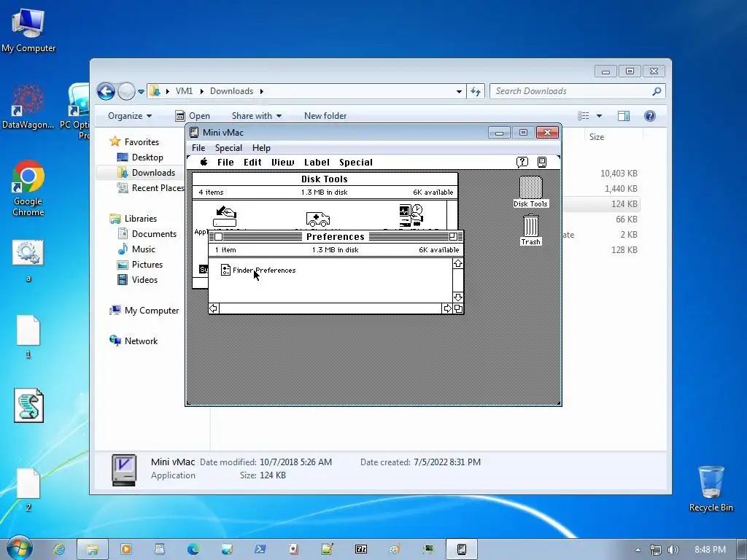Open the Share with dropdown

[257, 116]
